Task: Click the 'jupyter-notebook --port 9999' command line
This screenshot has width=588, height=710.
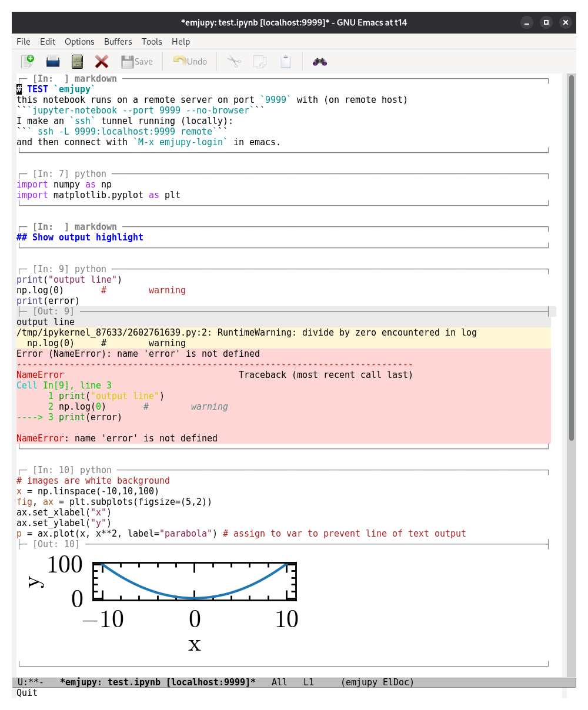Action: click(x=141, y=110)
